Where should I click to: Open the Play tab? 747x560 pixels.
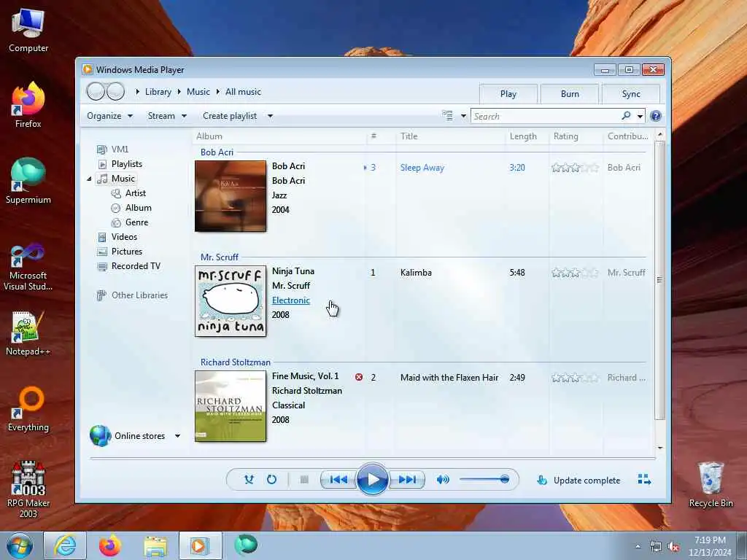click(508, 94)
